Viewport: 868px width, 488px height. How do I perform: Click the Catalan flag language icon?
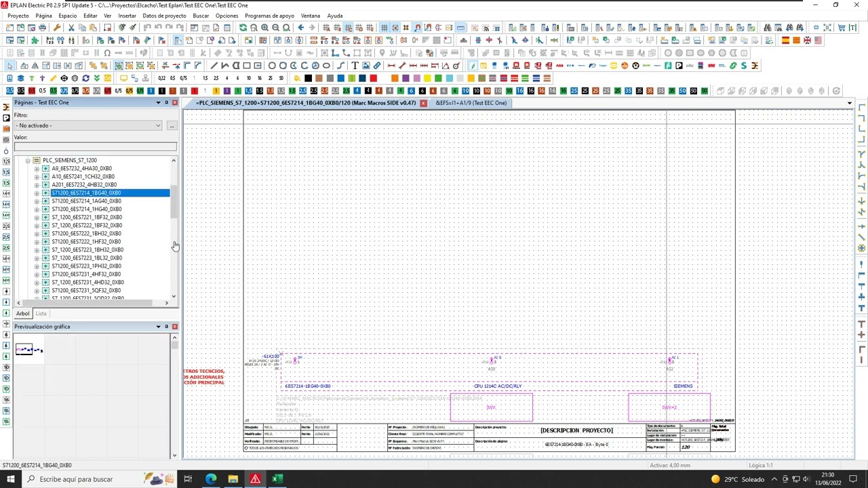coord(796,40)
